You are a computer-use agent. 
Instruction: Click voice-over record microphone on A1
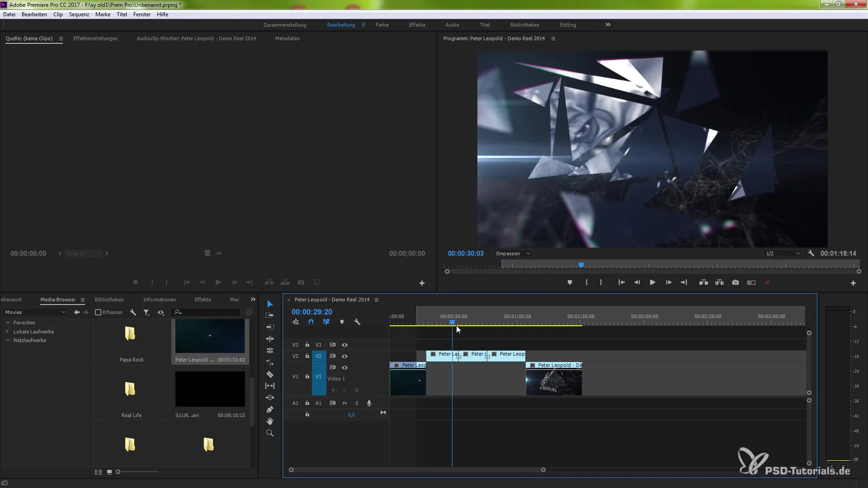point(369,403)
